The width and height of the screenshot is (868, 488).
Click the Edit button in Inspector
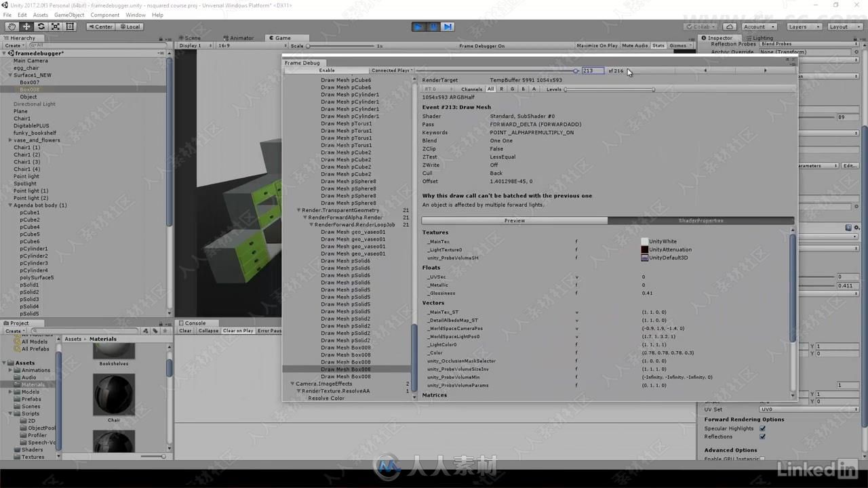[x=850, y=165]
